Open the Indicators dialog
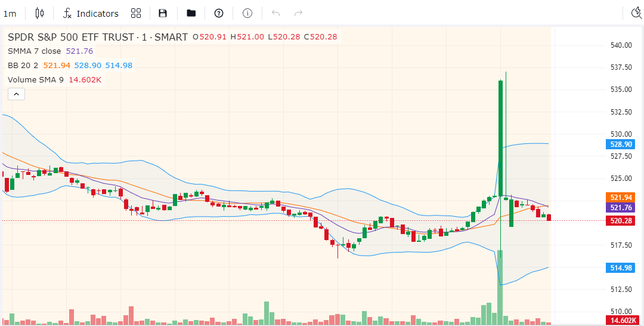This screenshot has width=644, height=326. pos(91,14)
